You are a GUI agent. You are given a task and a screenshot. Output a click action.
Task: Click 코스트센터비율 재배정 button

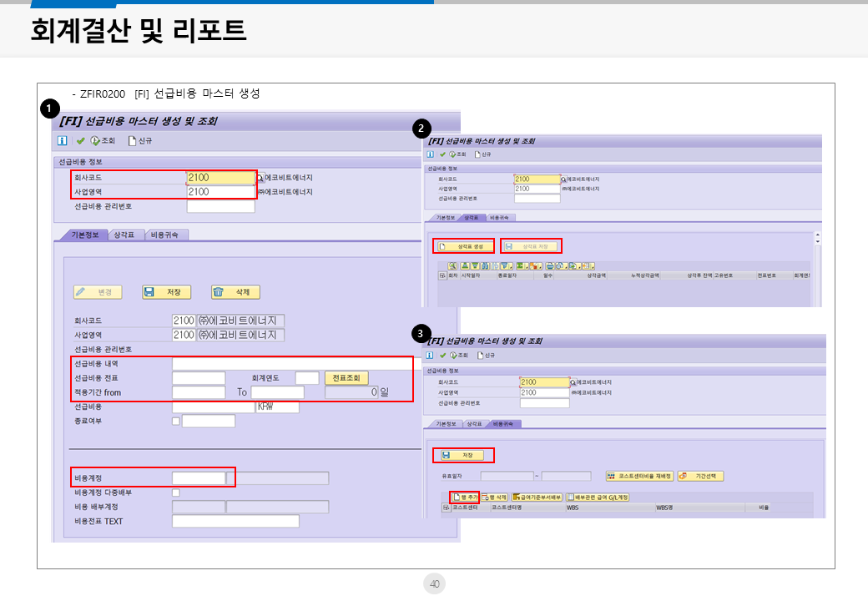[x=639, y=476]
